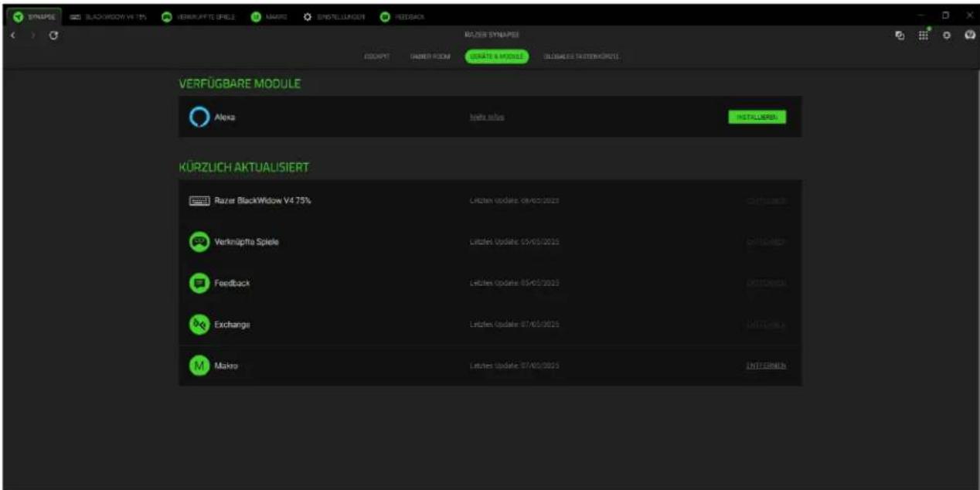The height and width of the screenshot is (490, 980).
Task: Select the Geräte & Module sub-tab
Action: point(496,57)
